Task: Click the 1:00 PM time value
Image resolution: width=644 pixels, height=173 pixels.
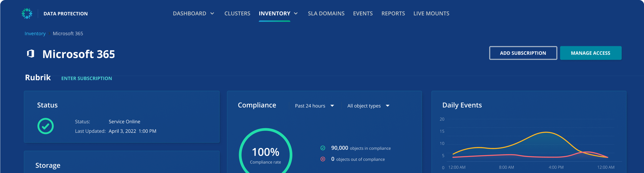Action: click(148, 131)
